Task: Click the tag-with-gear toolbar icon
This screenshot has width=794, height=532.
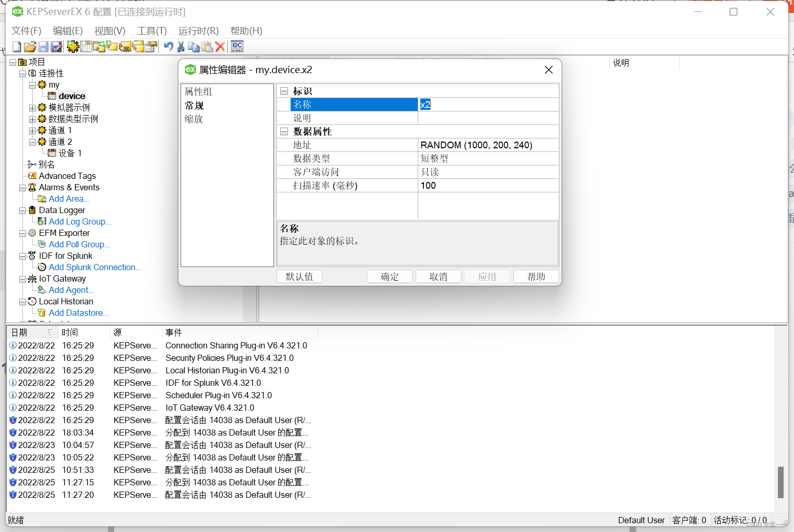Action: coord(125,47)
